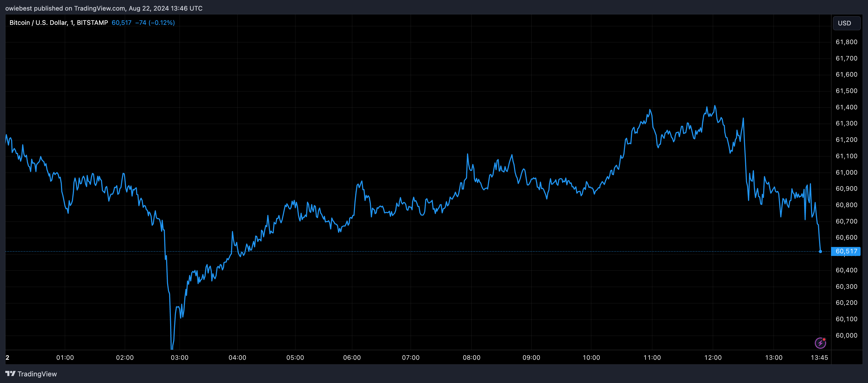Click the published-by header text at top
This screenshot has height=383, width=868.
click(104, 8)
